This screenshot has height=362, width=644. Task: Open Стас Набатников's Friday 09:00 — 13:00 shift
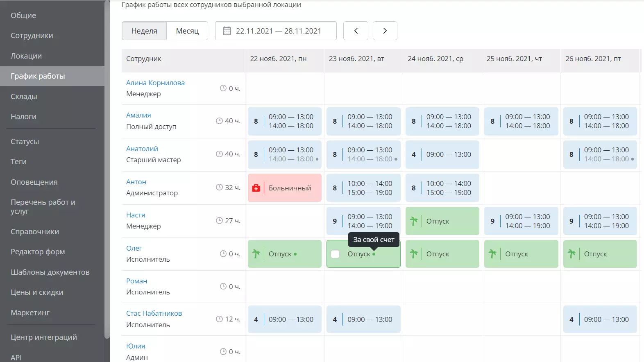(600, 319)
